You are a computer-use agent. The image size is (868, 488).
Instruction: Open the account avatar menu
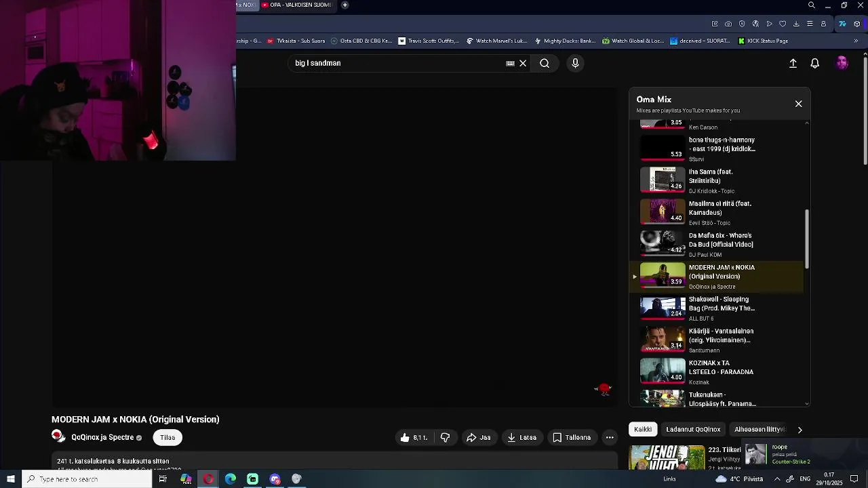pyautogui.click(x=842, y=63)
